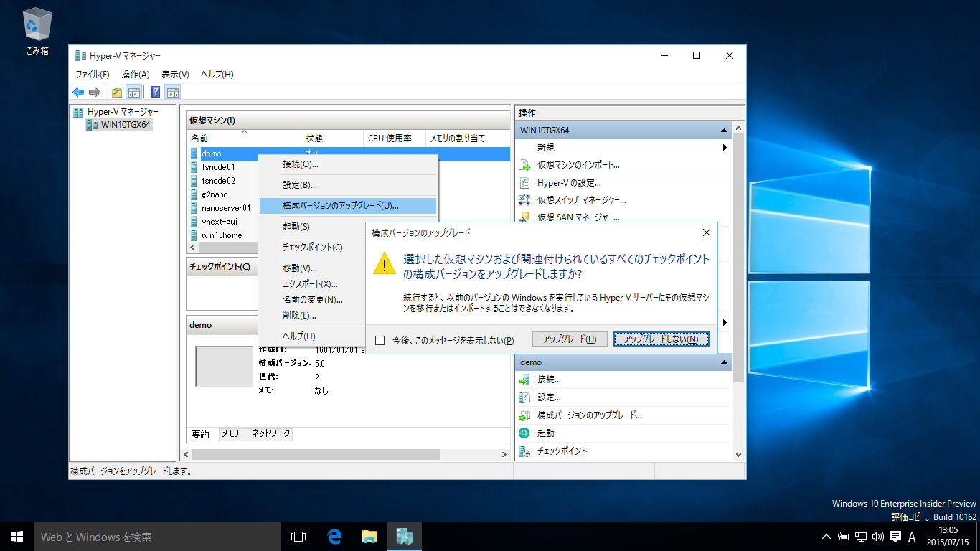980x551 pixels.
Task: Check 今後、このメッセージを表示しない checkbox
Action: [380, 341]
